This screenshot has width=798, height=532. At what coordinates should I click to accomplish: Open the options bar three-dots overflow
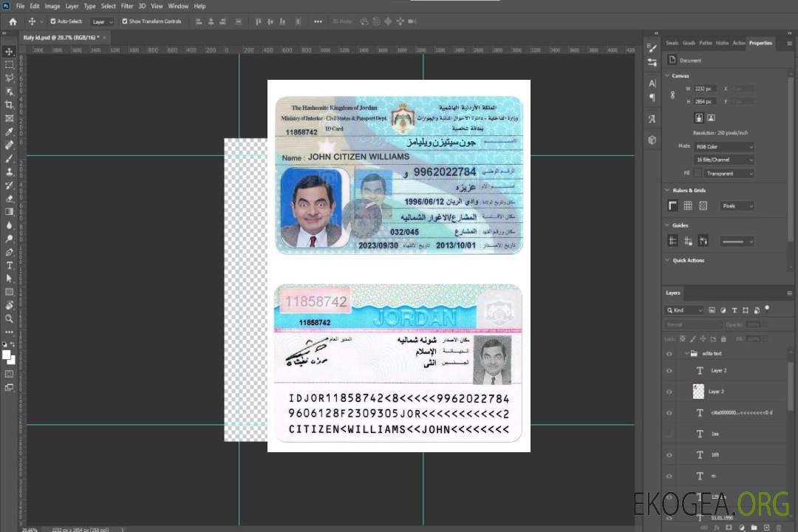coord(318,21)
